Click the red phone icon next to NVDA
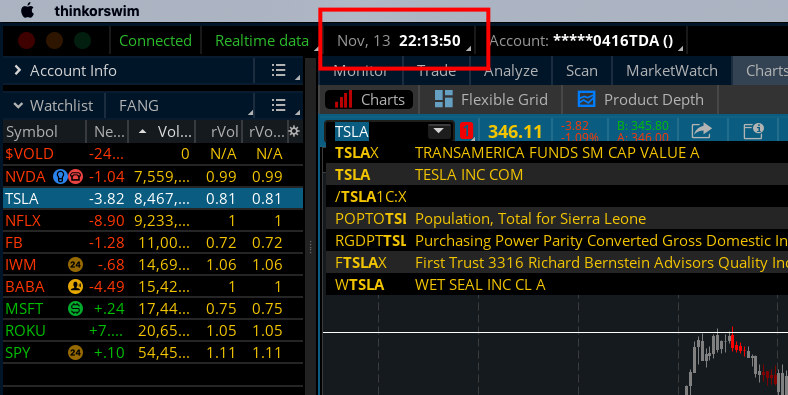The image size is (788, 395). point(76,176)
